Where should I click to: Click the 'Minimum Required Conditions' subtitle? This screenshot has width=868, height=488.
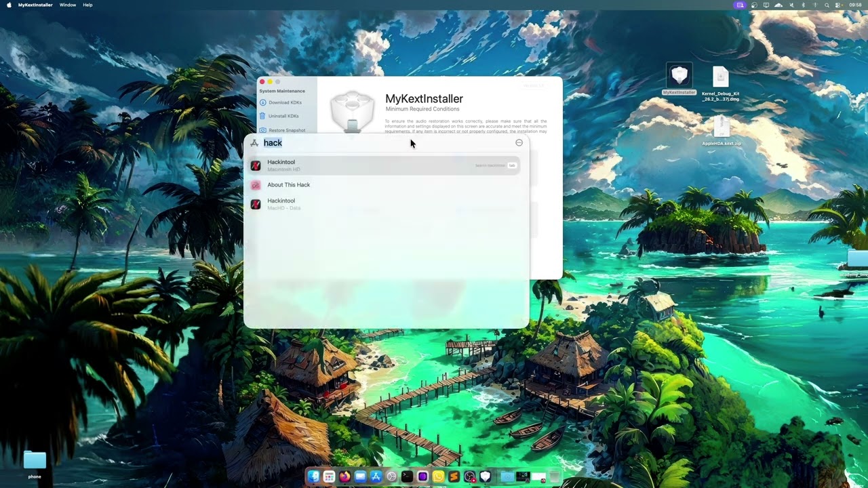(x=422, y=109)
